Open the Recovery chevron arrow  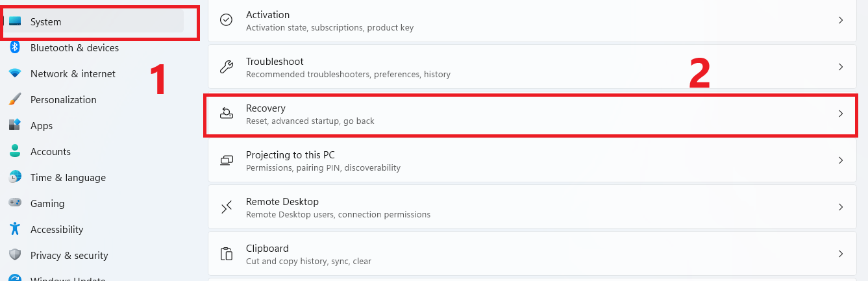click(841, 114)
